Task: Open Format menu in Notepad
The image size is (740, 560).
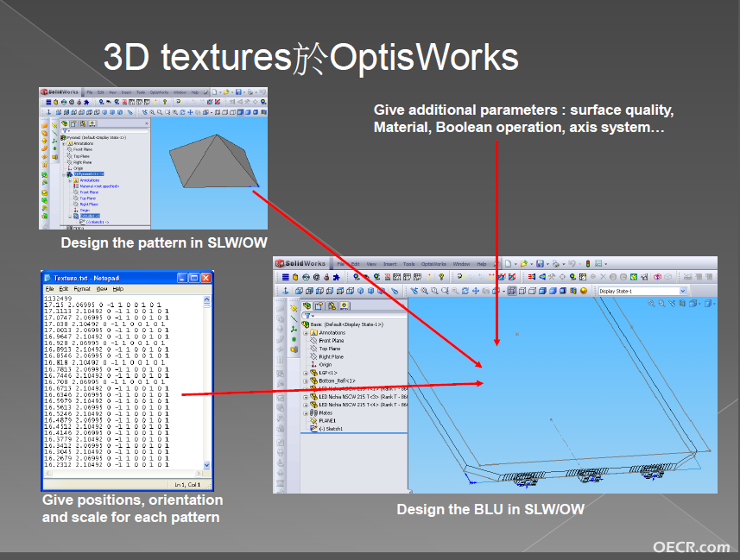Action: [82, 289]
